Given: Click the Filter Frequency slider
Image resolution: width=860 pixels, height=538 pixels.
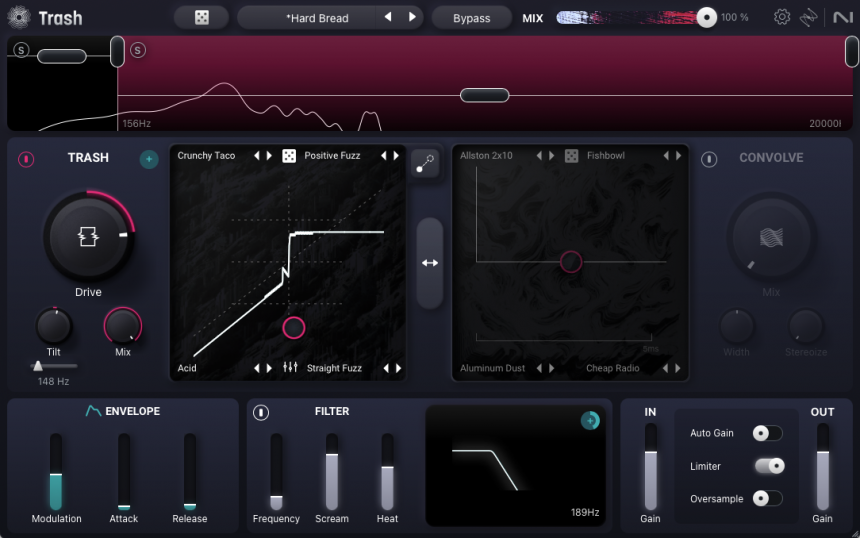Looking at the screenshot, I should click(x=276, y=472).
